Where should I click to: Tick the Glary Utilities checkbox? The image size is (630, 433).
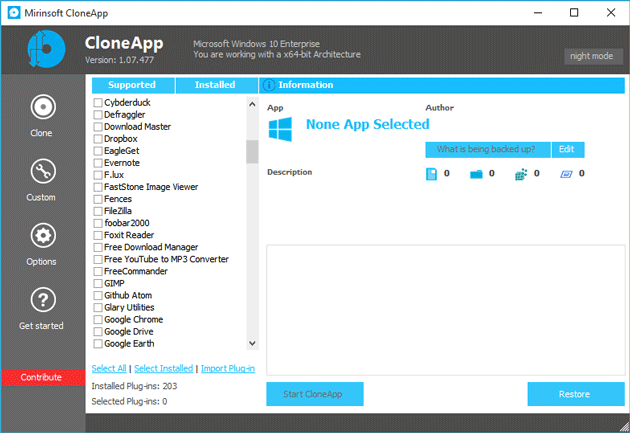click(98, 308)
